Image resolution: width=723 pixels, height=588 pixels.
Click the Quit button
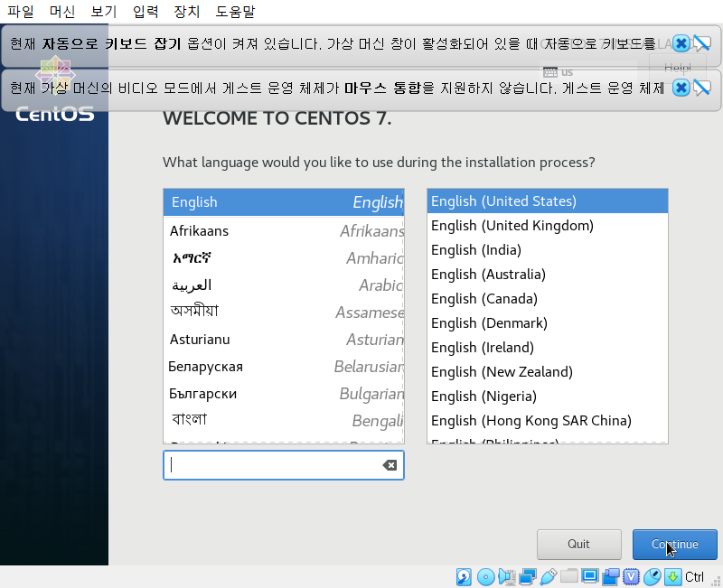[x=578, y=545]
